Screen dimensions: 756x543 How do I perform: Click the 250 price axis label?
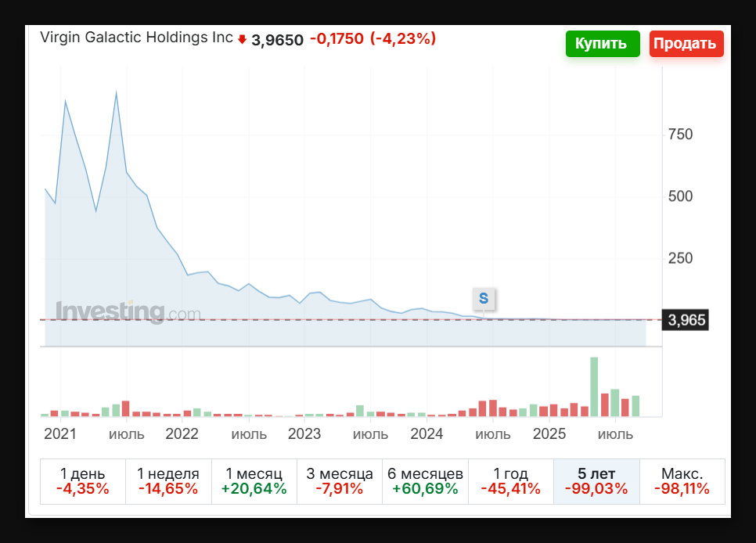click(x=680, y=258)
